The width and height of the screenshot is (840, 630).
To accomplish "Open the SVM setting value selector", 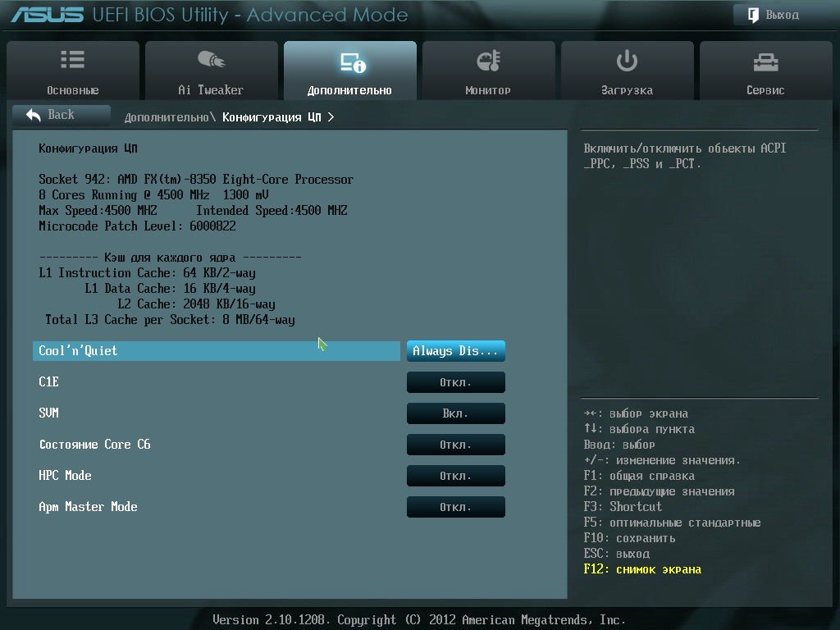I will point(455,413).
